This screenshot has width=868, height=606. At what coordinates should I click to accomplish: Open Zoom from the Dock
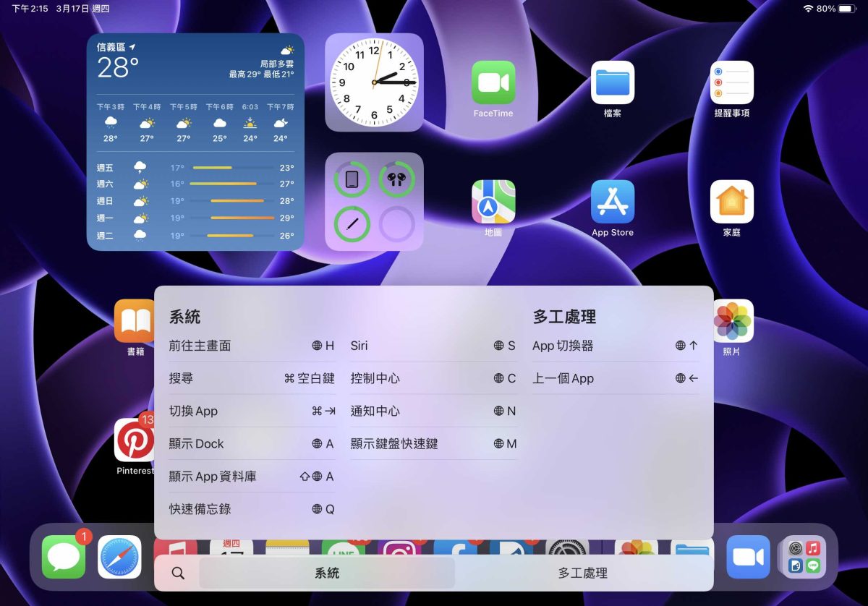click(748, 557)
